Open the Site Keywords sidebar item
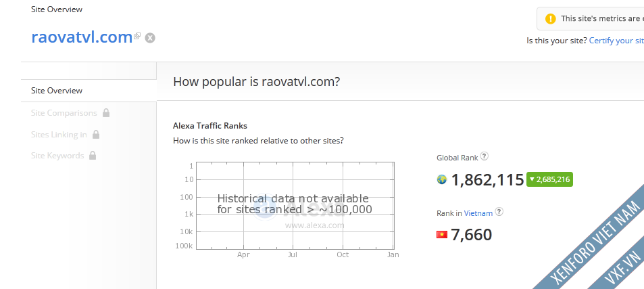This screenshot has height=289, width=644. tap(57, 156)
